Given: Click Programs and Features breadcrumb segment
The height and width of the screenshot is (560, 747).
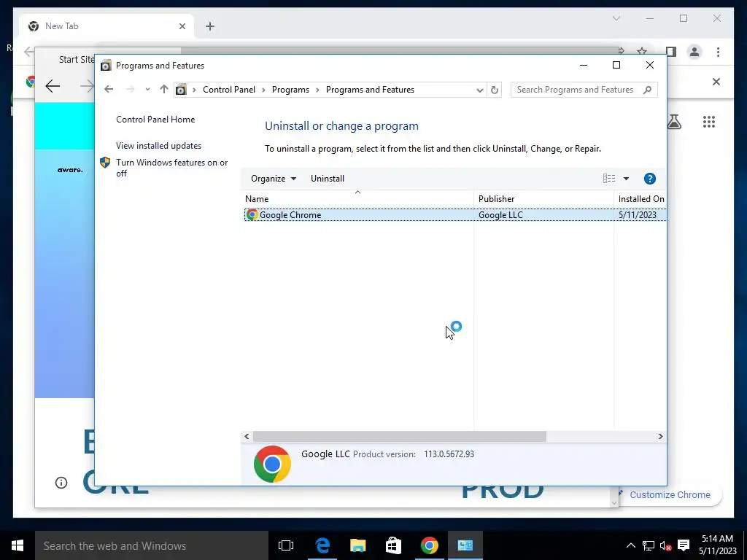Looking at the screenshot, I should pos(370,90).
